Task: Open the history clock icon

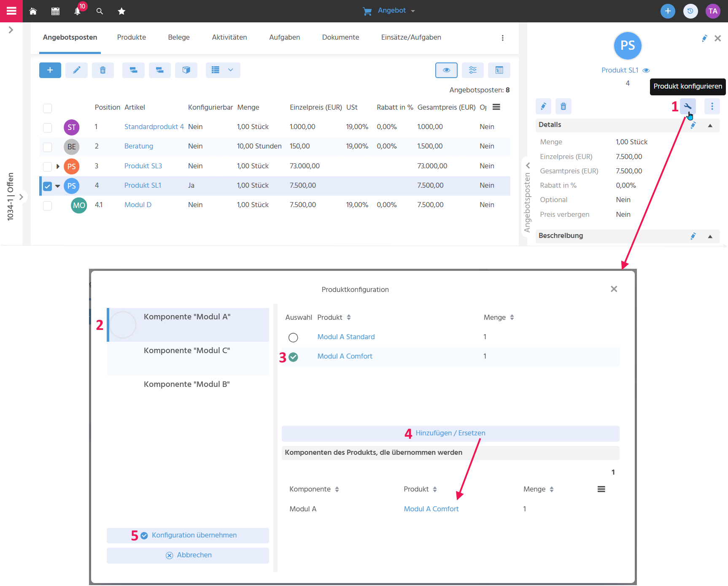Action: pyautogui.click(x=690, y=11)
